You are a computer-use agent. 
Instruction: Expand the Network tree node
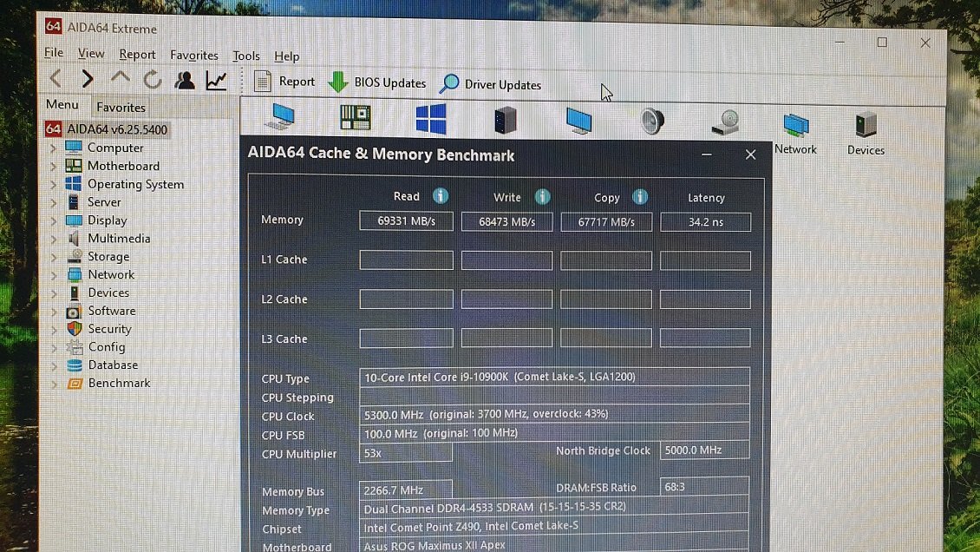click(53, 275)
